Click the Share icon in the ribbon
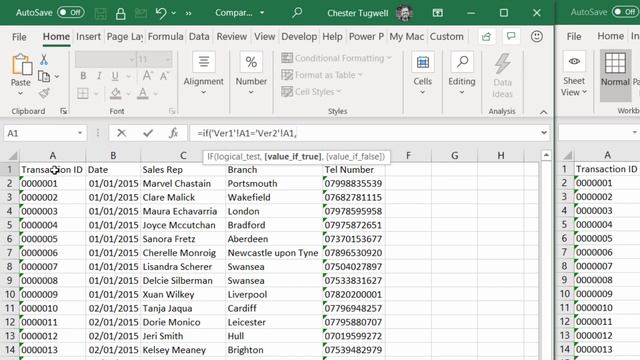The width and height of the screenshot is (640, 360). point(486,37)
